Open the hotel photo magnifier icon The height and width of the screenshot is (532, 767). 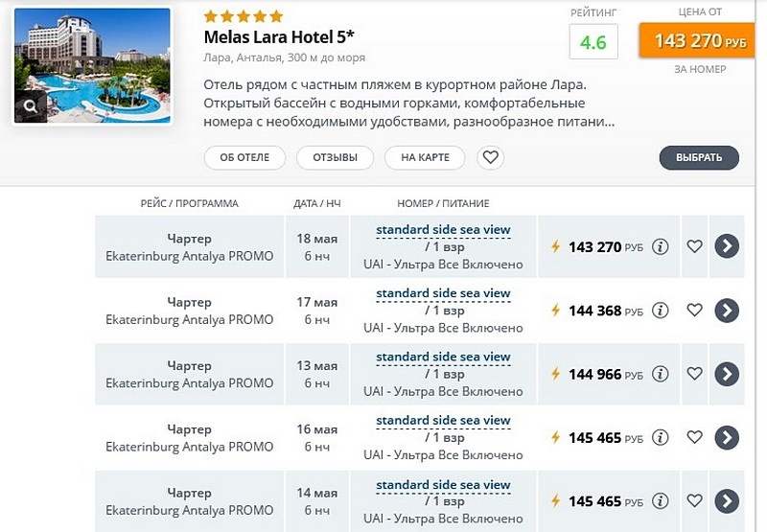coord(31,106)
